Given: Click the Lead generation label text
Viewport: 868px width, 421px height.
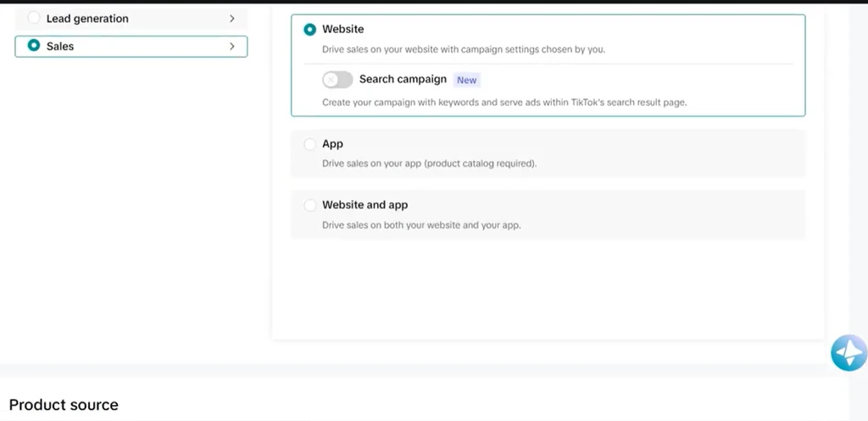Looking at the screenshot, I should (x=87, y=19).
